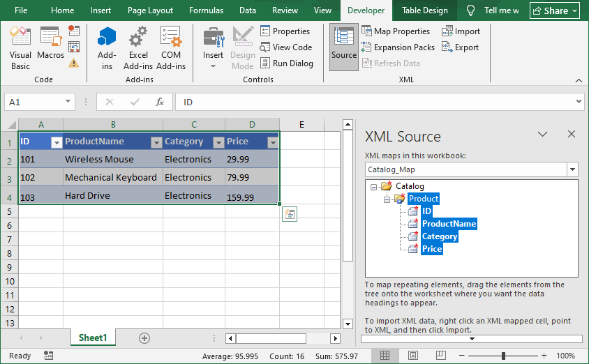Click the Record Macro icon

74,31
